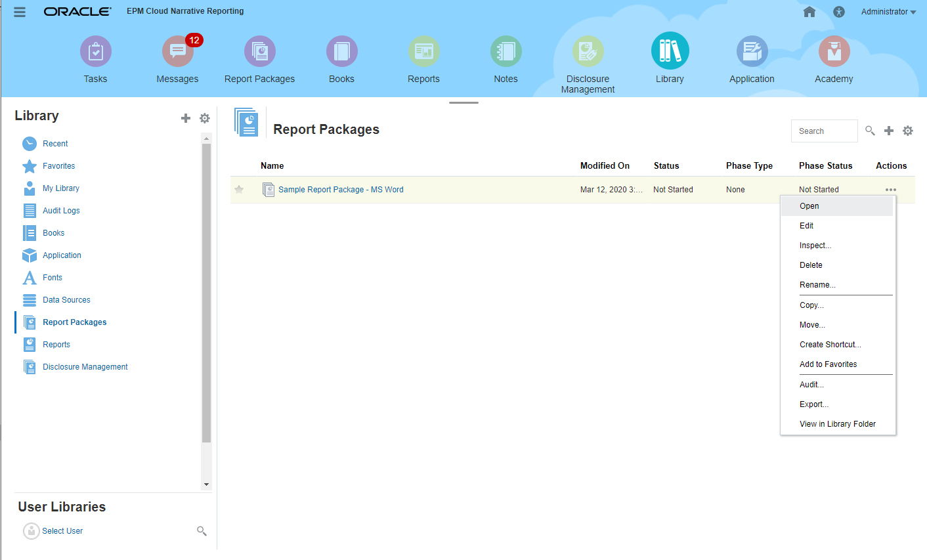Select Delete in the actions menu
This screenshot has width=927, height=560.
tap(837, 265)
